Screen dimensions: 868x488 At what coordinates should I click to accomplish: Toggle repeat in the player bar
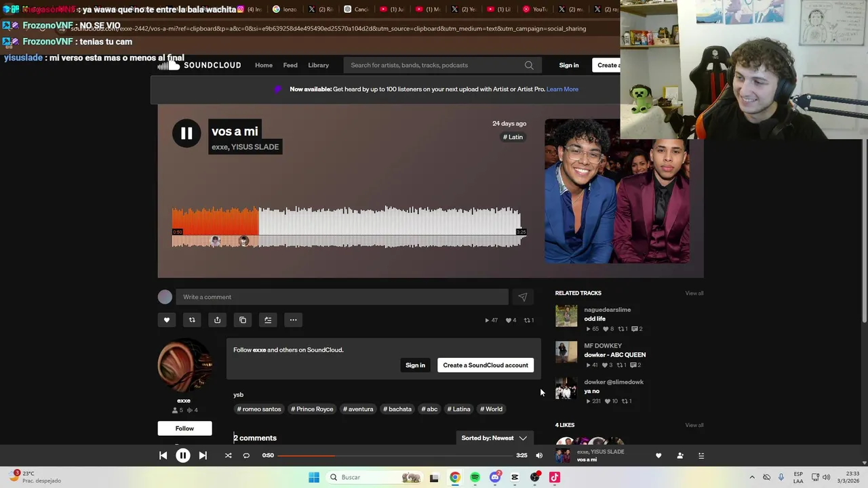[x=246, y=455]
